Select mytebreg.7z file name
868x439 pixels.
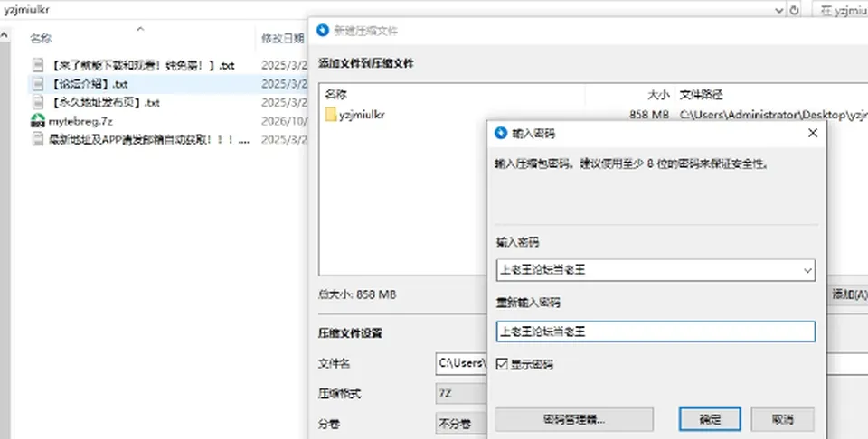tap(80, 121)
